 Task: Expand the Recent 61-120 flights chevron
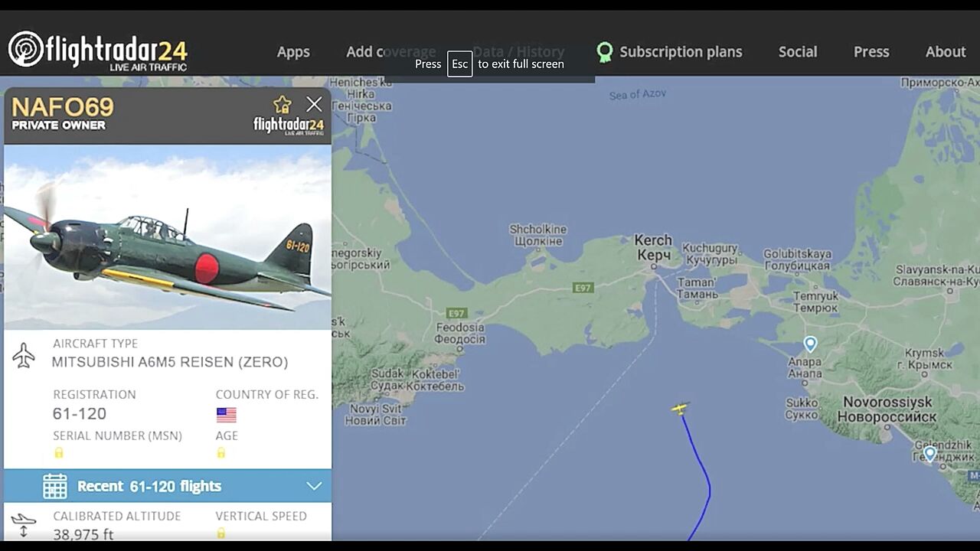(314, 486)
